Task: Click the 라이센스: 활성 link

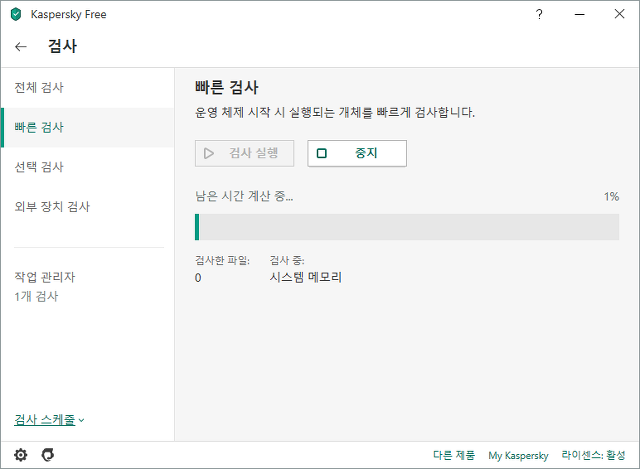Action: point(593,455)
